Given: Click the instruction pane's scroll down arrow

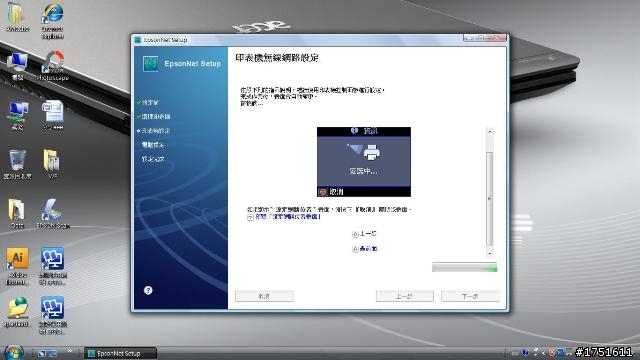Looking at the screenshot, I should click(490, 252).
